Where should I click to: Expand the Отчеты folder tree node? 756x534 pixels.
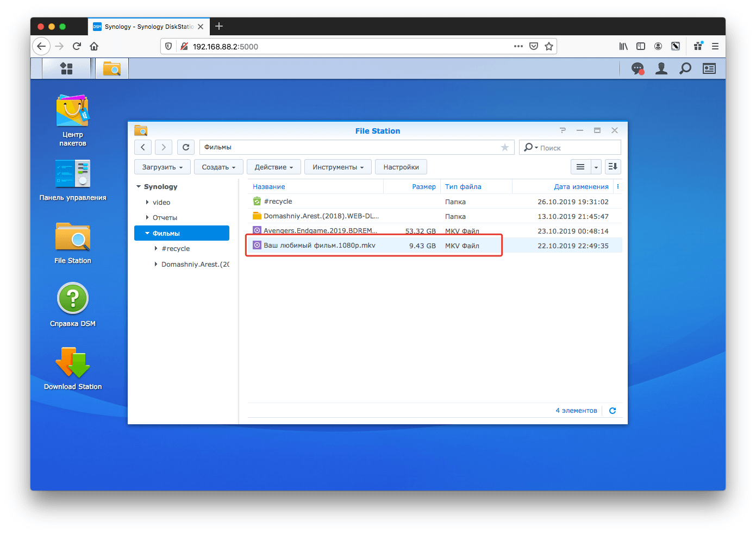click(147, 218)
